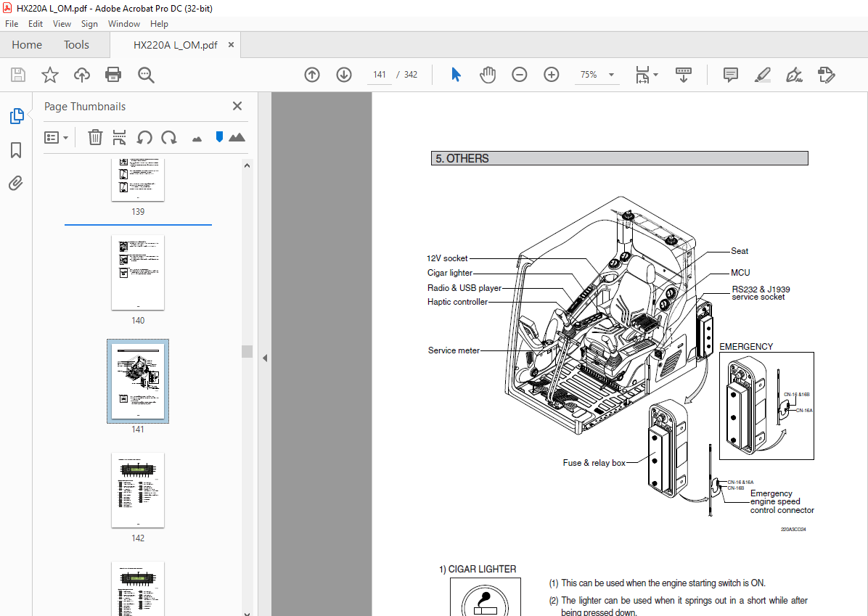The image size is (868, 616).
Task: Open thumbnail options dropdown menu
Action: [56, 137]
